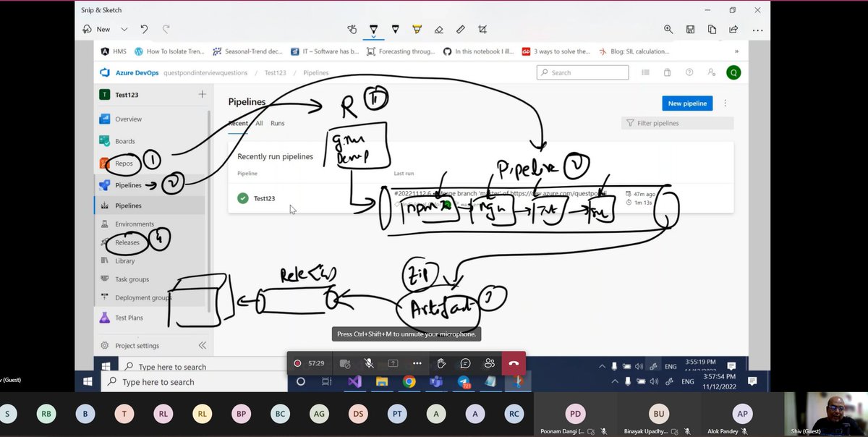868x437 pixels.
Task: Open Overview in the project sidebar
Action: [129, 119]
